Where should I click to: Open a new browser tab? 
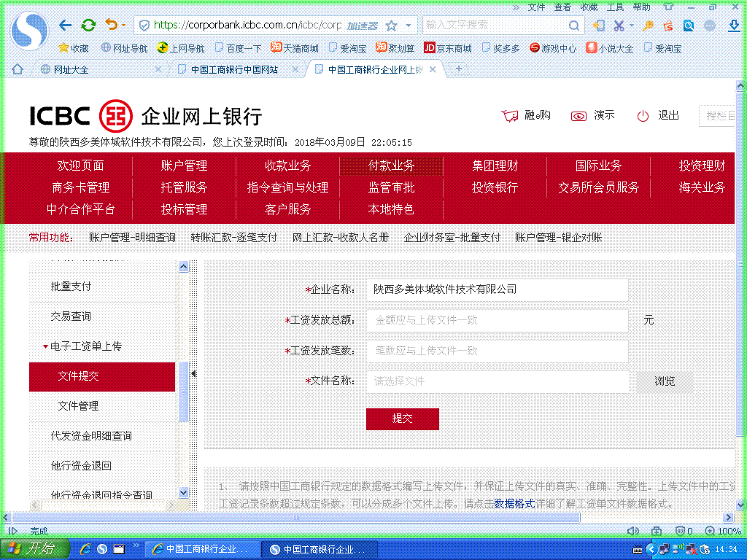point(458,69)
